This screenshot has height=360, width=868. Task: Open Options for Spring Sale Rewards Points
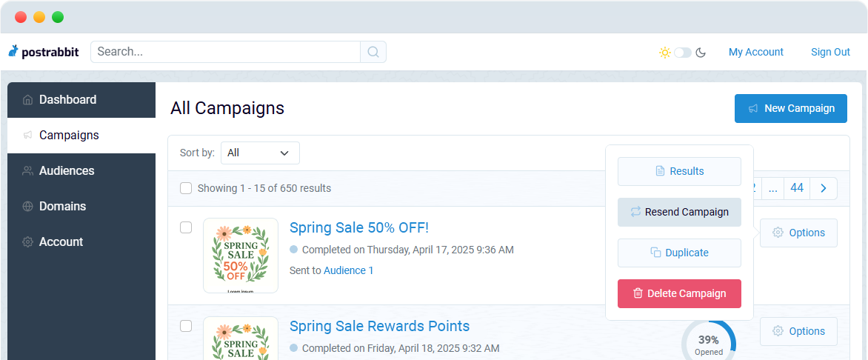tap(798, 331)
